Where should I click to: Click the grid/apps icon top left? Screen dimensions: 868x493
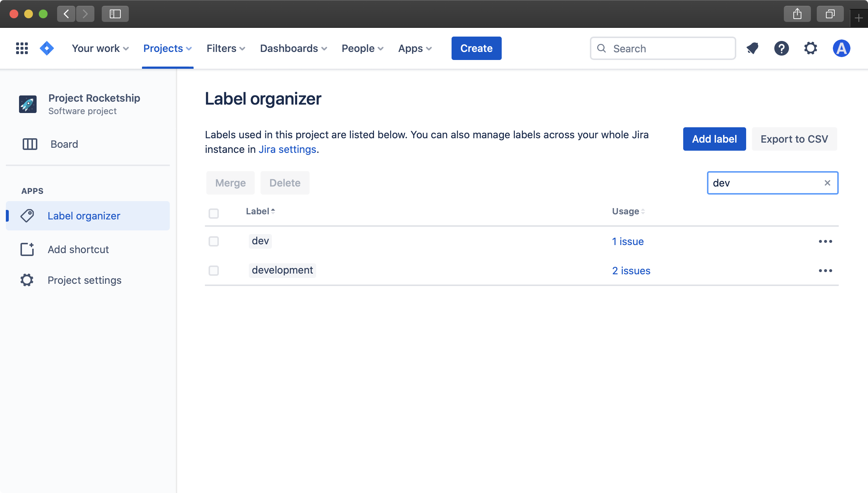pos(22,48)
